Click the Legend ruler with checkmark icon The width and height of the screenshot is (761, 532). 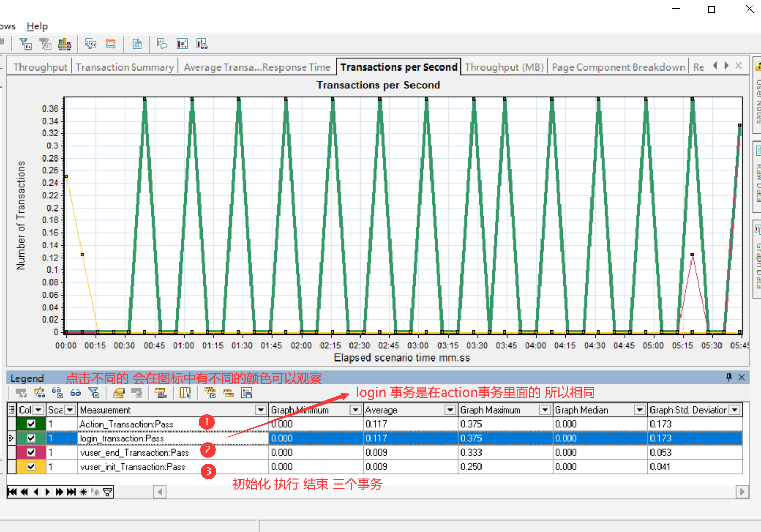210,393
